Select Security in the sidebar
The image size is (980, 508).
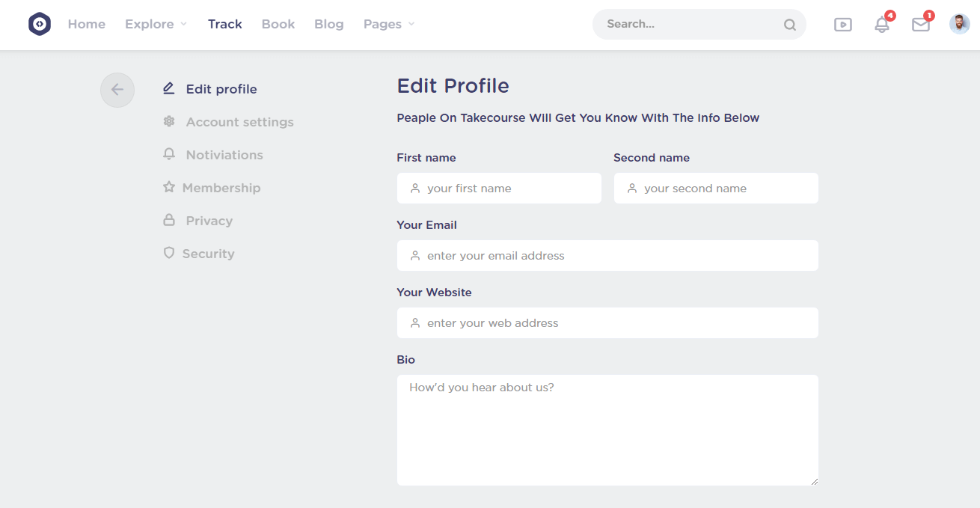208,254
